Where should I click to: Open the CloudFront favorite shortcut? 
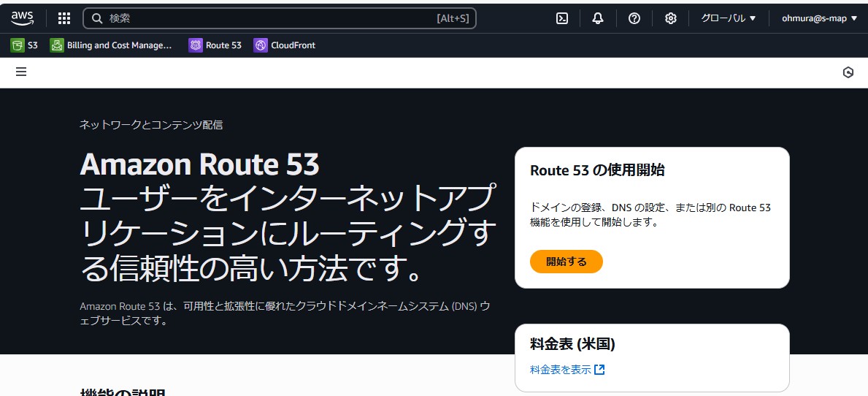(285, 45)
